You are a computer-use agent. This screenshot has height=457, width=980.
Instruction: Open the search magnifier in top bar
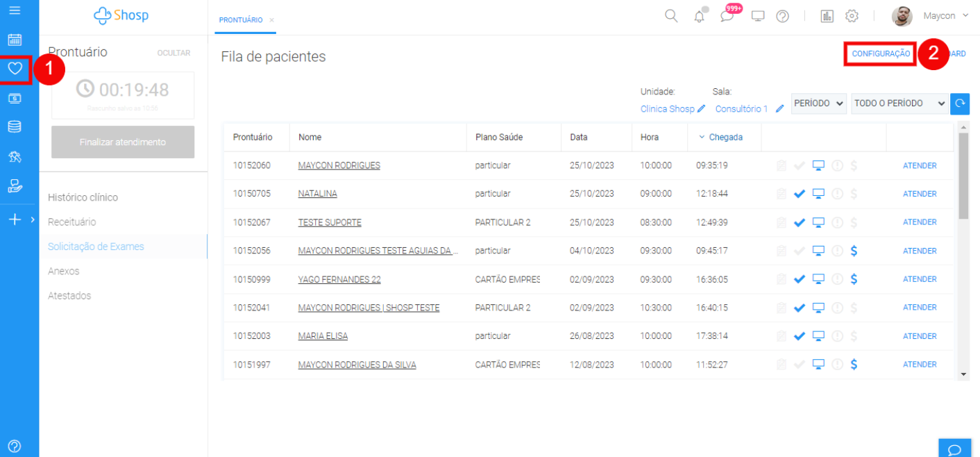(x=671, y=16)
